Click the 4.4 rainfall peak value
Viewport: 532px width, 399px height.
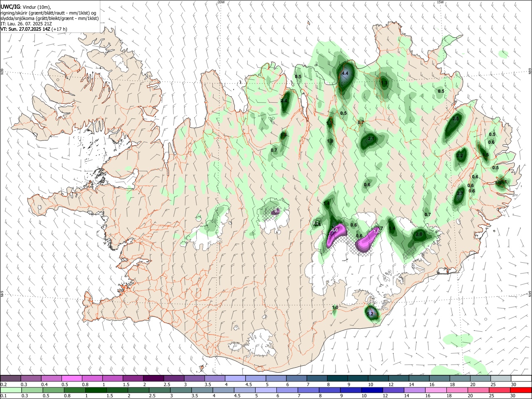point(345,73)
